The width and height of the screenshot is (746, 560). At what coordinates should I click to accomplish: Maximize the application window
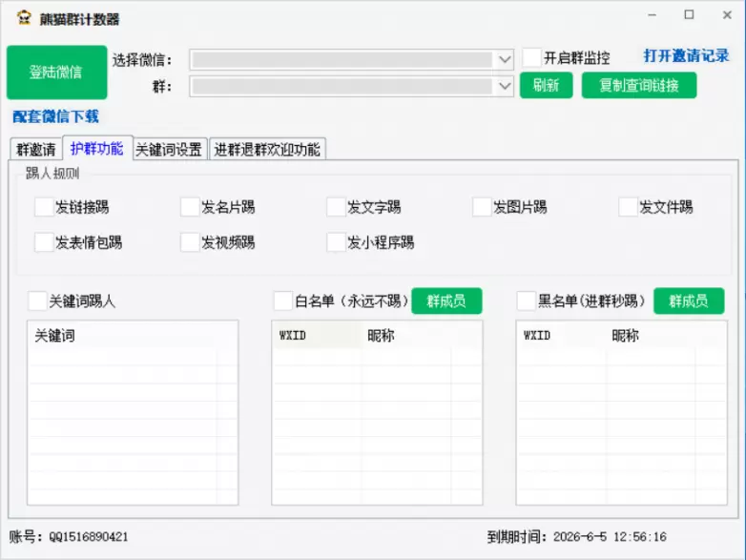pos(689,16)
